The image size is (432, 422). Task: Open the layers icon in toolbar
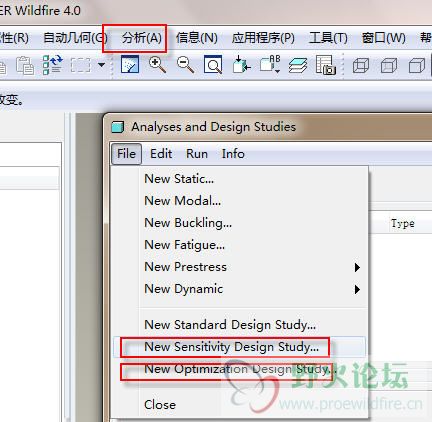tap(298, 65)
